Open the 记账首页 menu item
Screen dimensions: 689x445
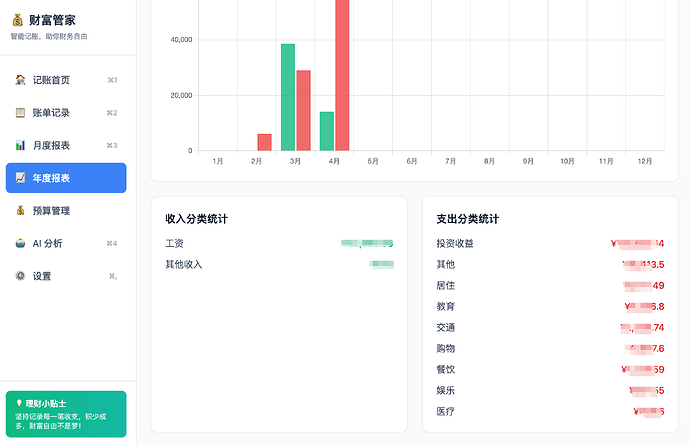point(66,80)
